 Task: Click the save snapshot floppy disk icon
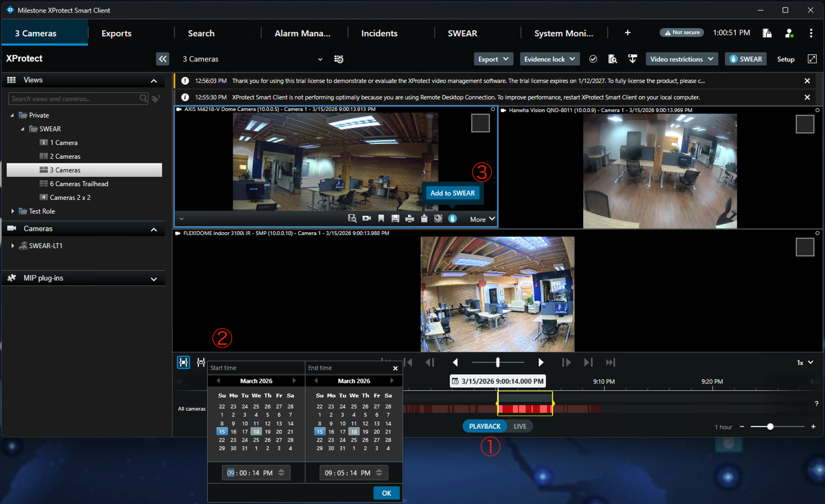click(x=395, y=219)
